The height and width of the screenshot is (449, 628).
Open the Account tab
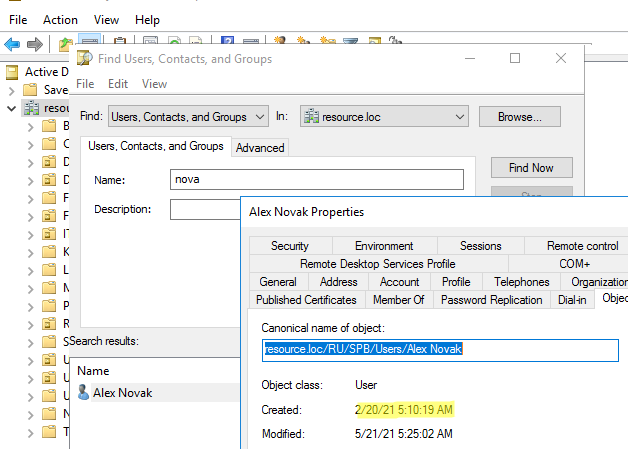point(399,282)
